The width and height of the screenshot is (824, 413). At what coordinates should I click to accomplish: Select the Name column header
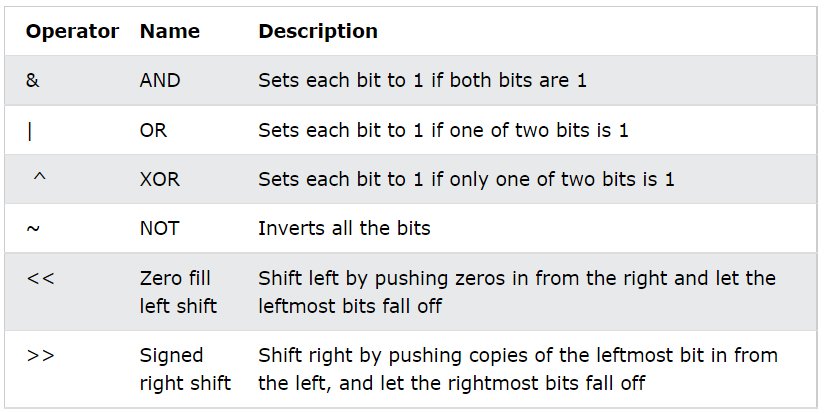tap(169, 31)
